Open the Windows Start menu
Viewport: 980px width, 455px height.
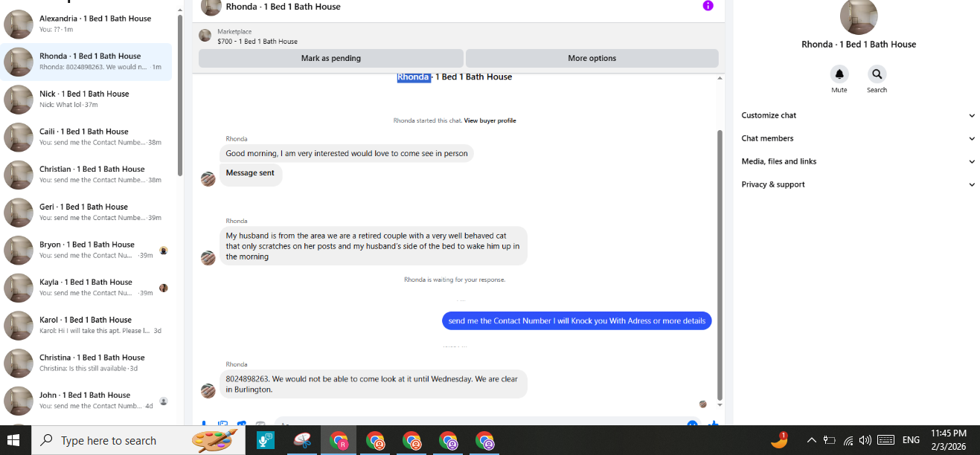tap(15, 441)
